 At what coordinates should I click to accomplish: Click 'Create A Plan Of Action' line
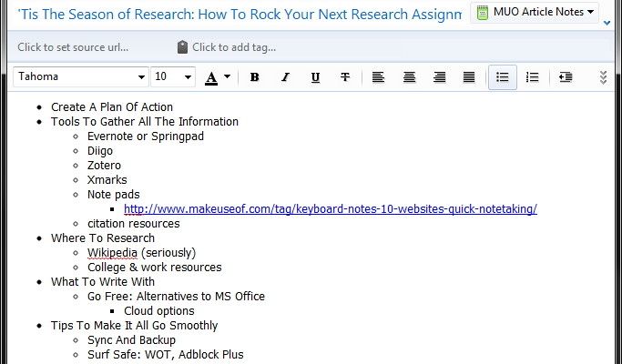coord(112,107)
